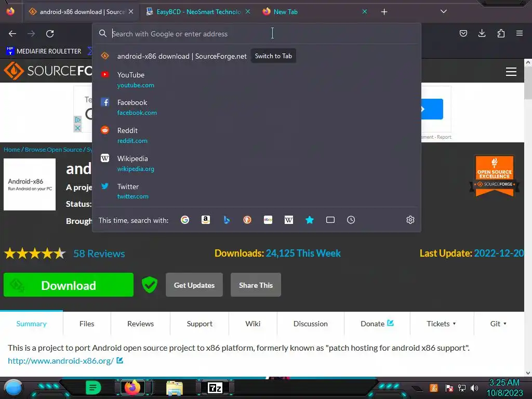The image size is (532, 399).
Task: Click the Browse Open Source breadcrumb
Action: 54,150
